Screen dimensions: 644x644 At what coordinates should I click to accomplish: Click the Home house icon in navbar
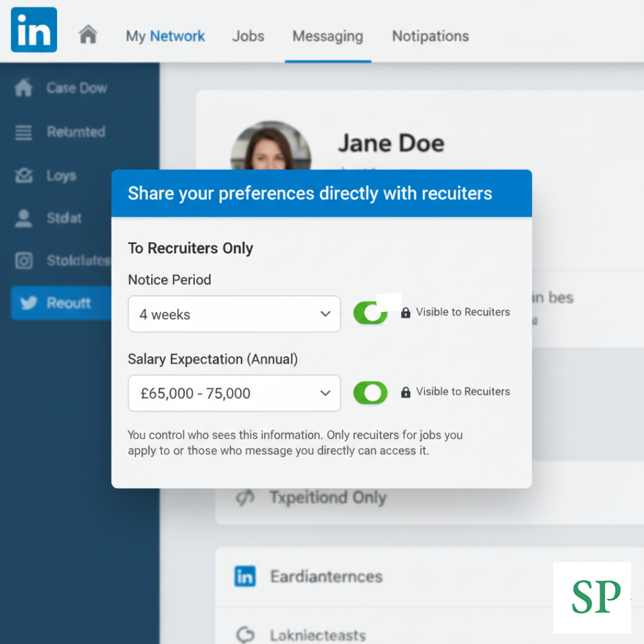88,35
